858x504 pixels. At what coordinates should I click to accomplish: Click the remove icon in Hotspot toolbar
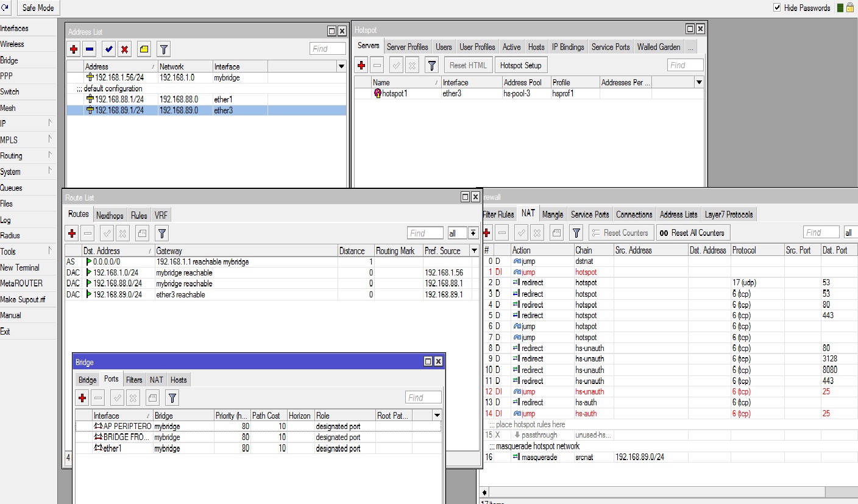click(377, 65)
